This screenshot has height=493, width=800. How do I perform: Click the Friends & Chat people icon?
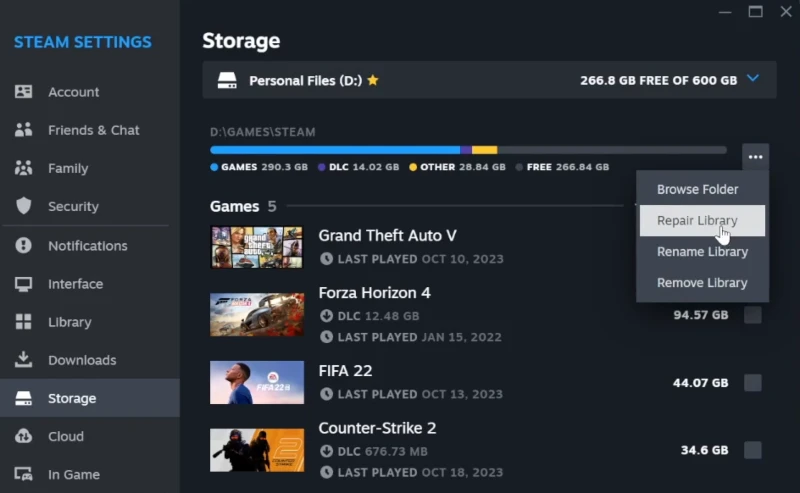pos(23,130)
